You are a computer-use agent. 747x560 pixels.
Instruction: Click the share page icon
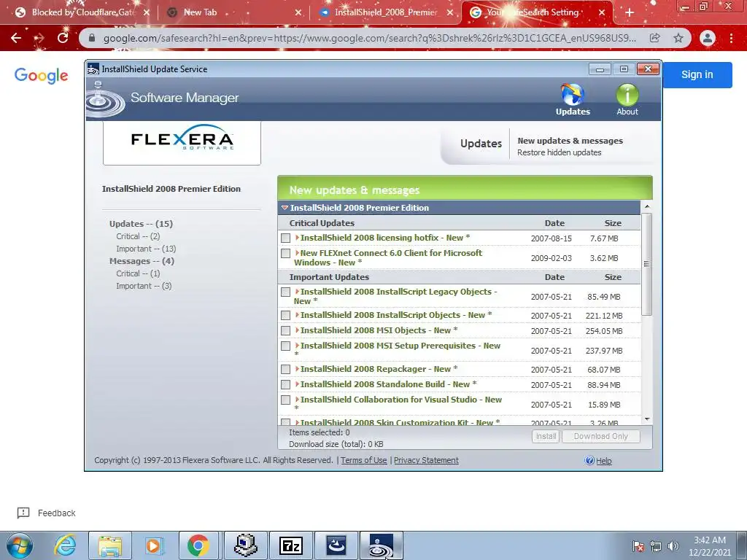tap(654, 38)
